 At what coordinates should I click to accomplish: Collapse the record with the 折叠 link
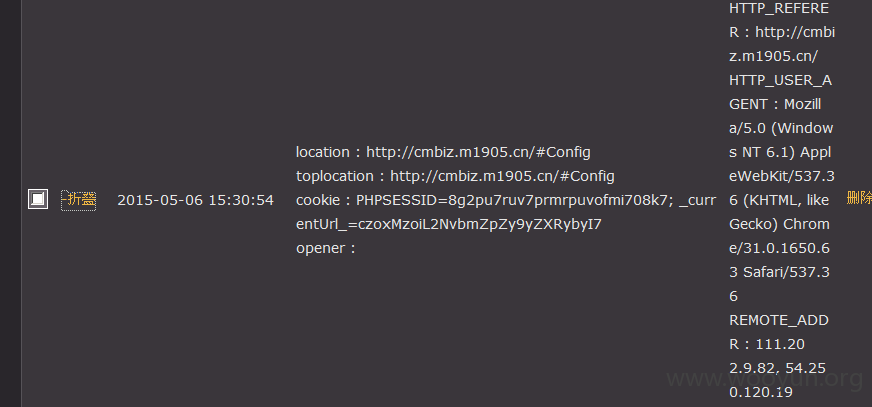click(x=78, y=200)
